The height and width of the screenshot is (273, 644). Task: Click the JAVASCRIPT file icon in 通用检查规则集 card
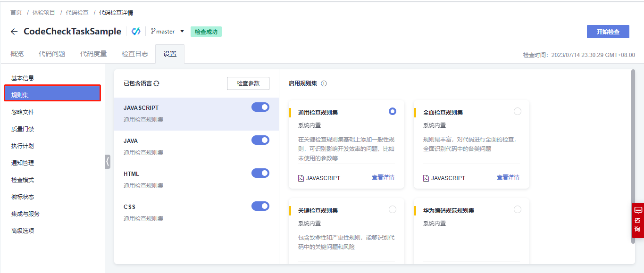[x=301, y=178]
